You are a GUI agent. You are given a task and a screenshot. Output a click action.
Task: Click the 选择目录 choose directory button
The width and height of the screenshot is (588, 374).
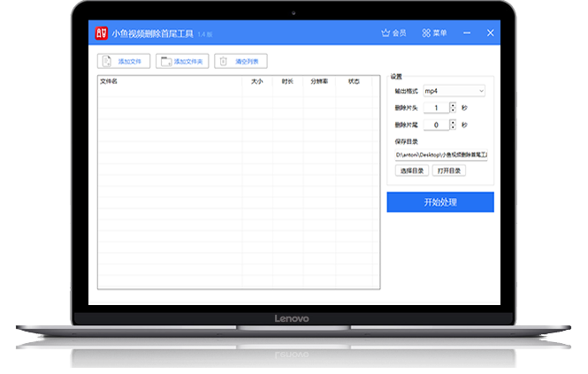[x=412, y=171]
